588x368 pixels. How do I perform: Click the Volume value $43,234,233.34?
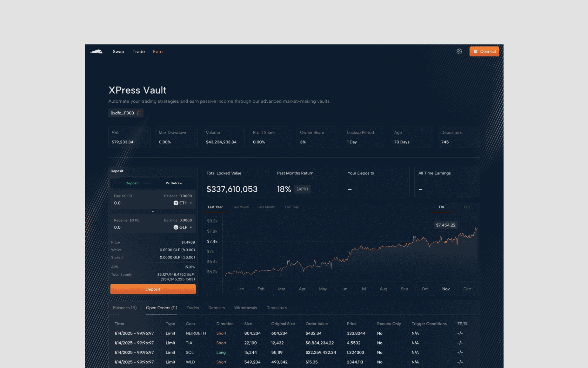click(221, 142)
